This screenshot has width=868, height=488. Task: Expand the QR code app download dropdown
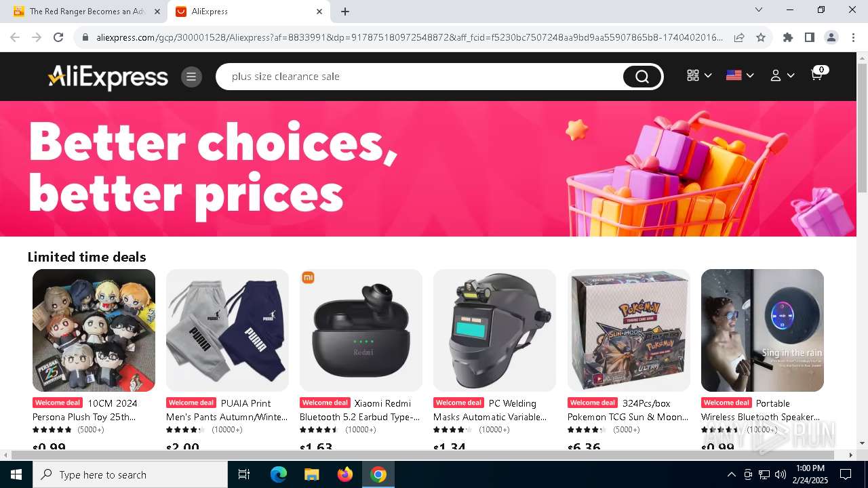coord(699,76)
